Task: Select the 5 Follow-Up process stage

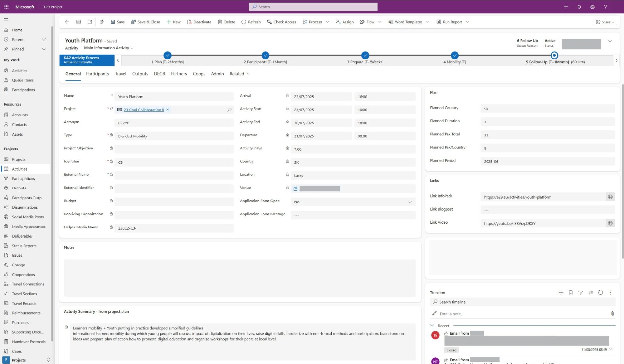Action: (x=554, y=55)
